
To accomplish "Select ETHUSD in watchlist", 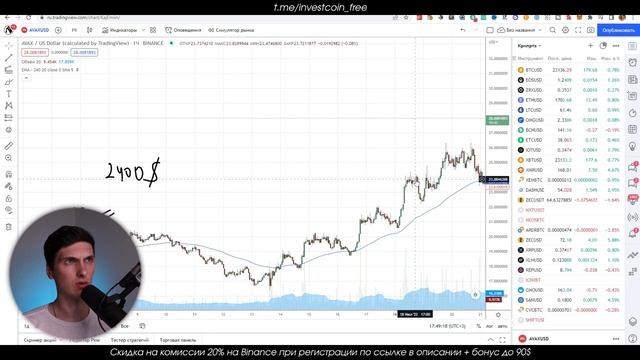I will click(x=569, y=100).
